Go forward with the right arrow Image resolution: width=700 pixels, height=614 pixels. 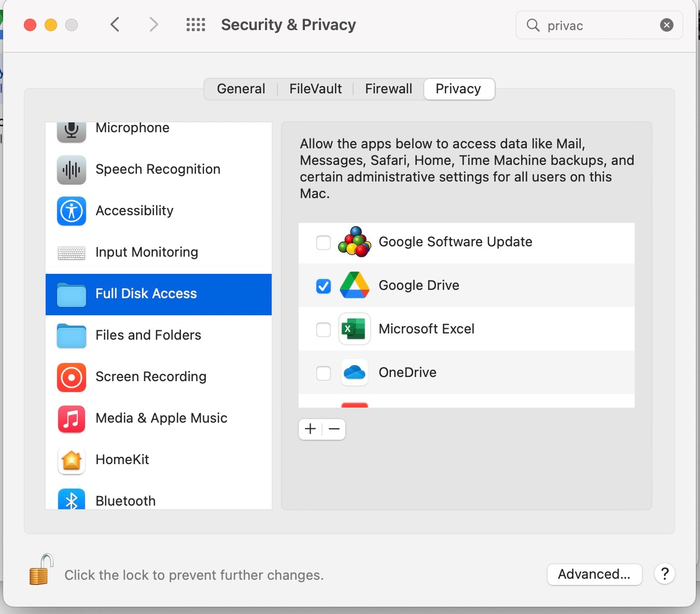(x=153, y=24)
